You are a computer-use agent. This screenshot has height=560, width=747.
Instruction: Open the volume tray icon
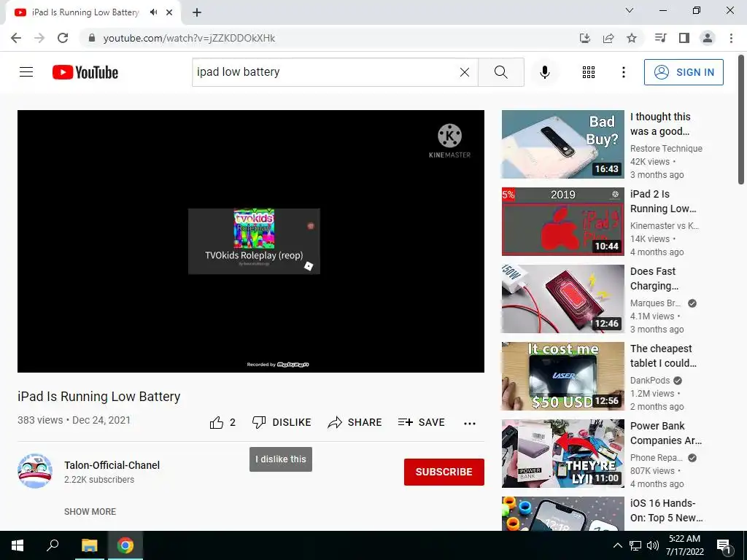tap(653, 545)
